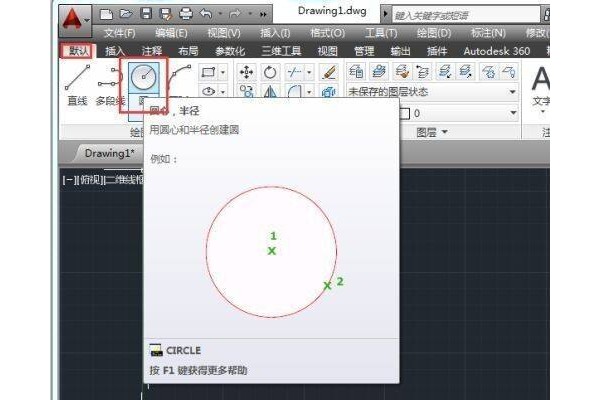Select the circle center-radius tool
Image resolution: width=600 pixels, height=400 pixels.
[x=143, y=78]
